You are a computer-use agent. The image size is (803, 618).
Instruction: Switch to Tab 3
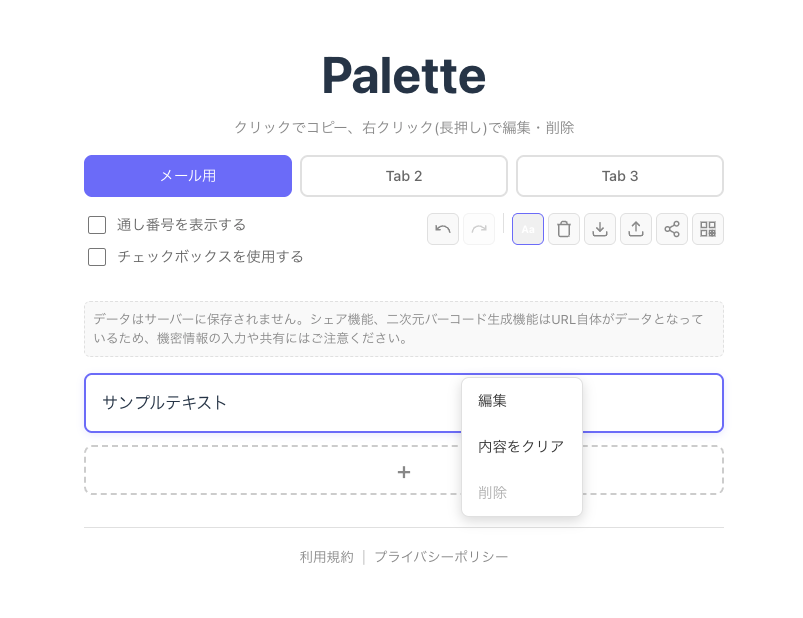click(619, 176)
